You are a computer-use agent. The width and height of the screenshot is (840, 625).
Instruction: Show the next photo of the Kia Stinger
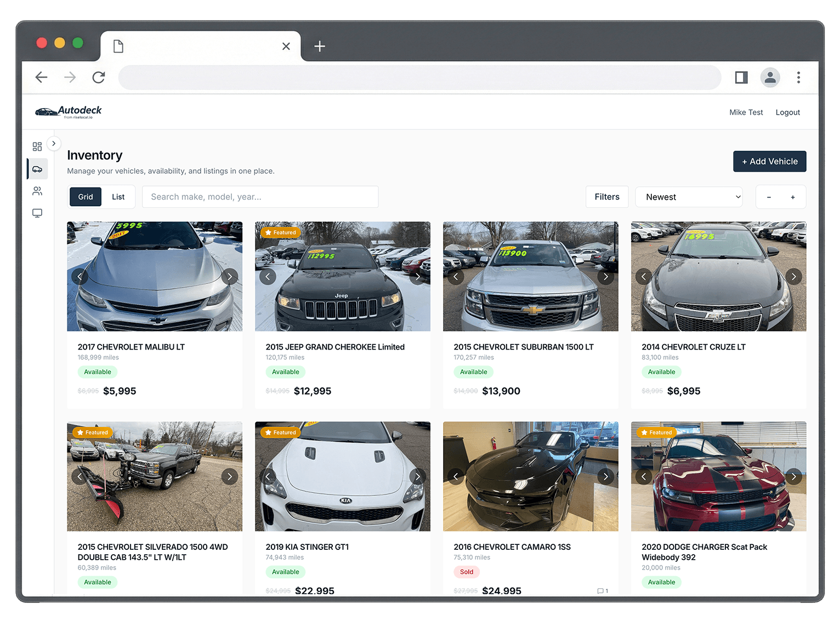click(x=417, y=476)
